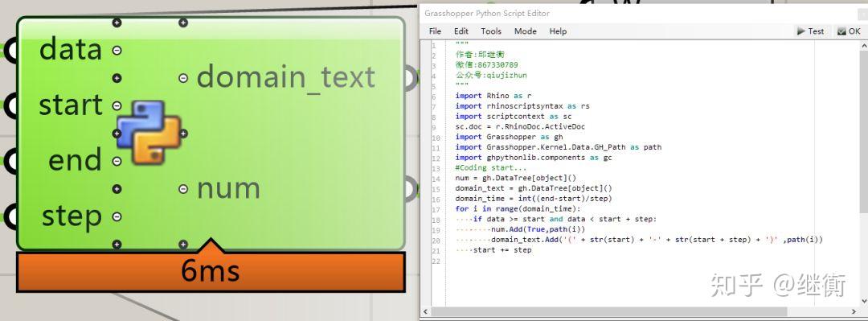
Task: Select the end input label
Action: pyautogui.click(x=76, y=161)
